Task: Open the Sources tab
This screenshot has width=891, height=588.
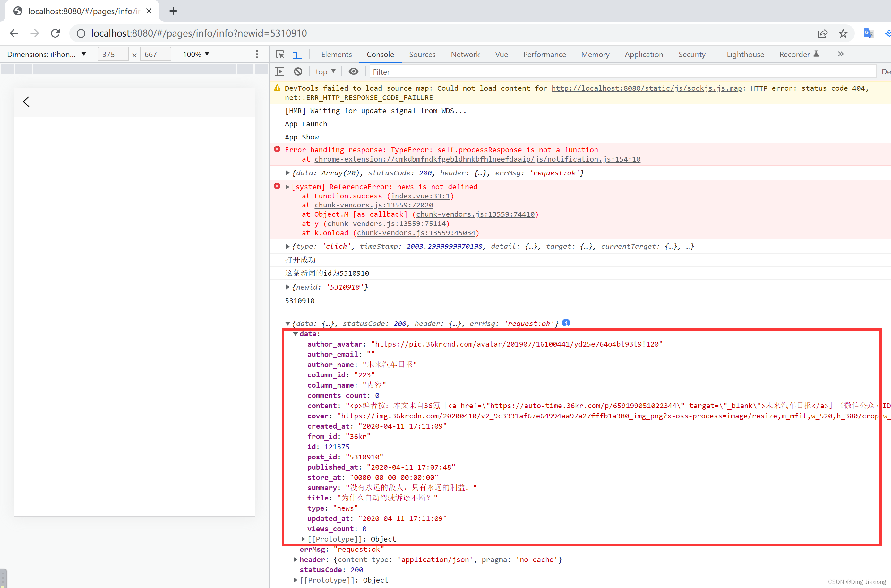Action: [x=422, y=55]
